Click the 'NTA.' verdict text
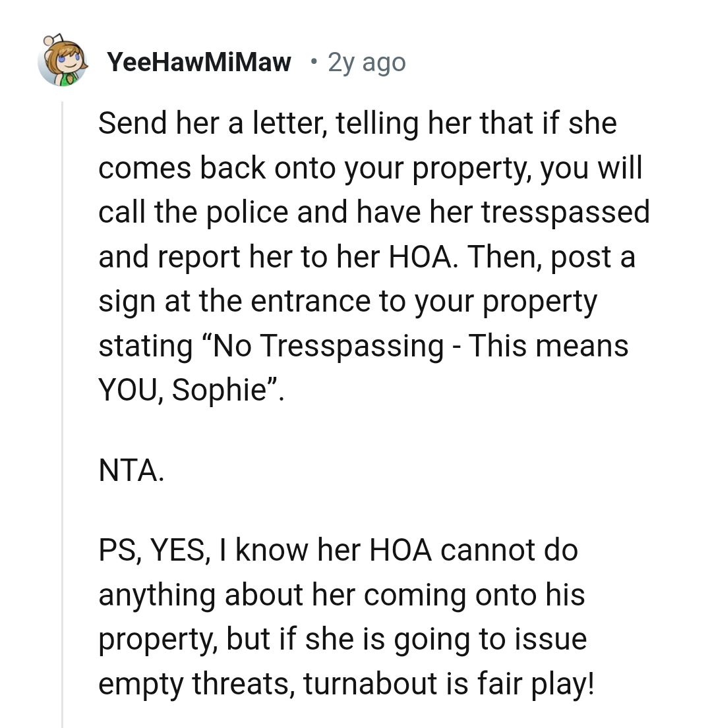The image size is (712, 728). pyautogui.click(x=131, y=470)
